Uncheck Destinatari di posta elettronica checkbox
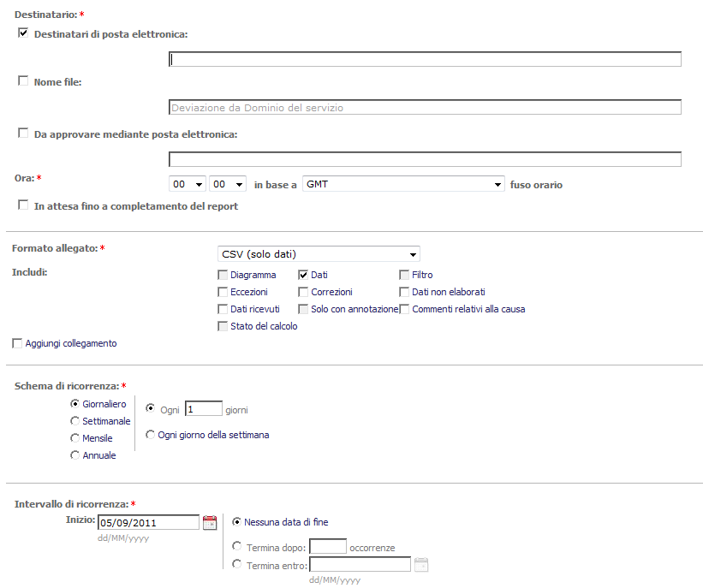703x588 pixels. point(23,33)
